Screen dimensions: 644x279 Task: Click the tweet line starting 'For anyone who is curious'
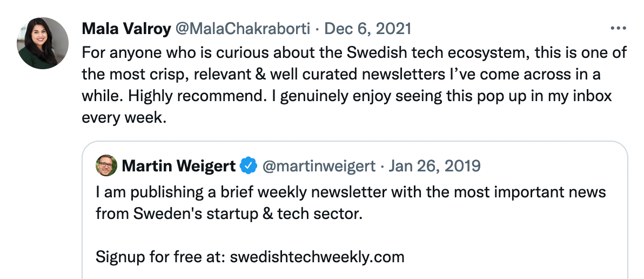354,52
